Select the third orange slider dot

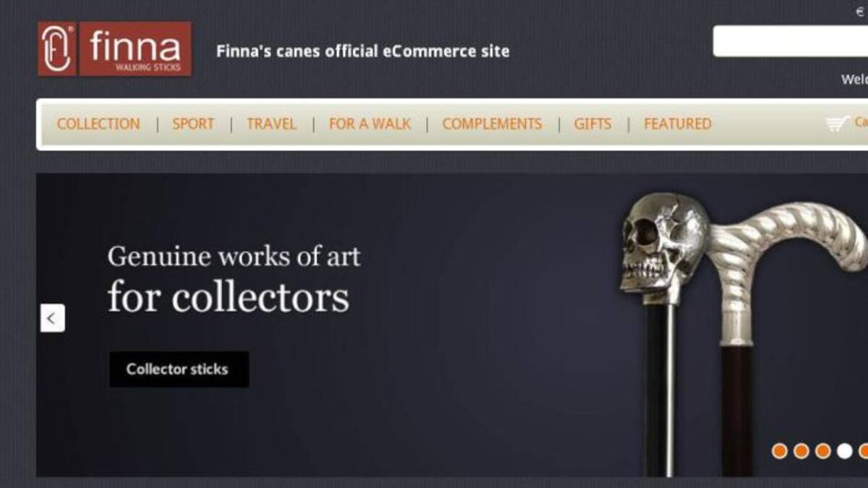[x=822, y=451]
